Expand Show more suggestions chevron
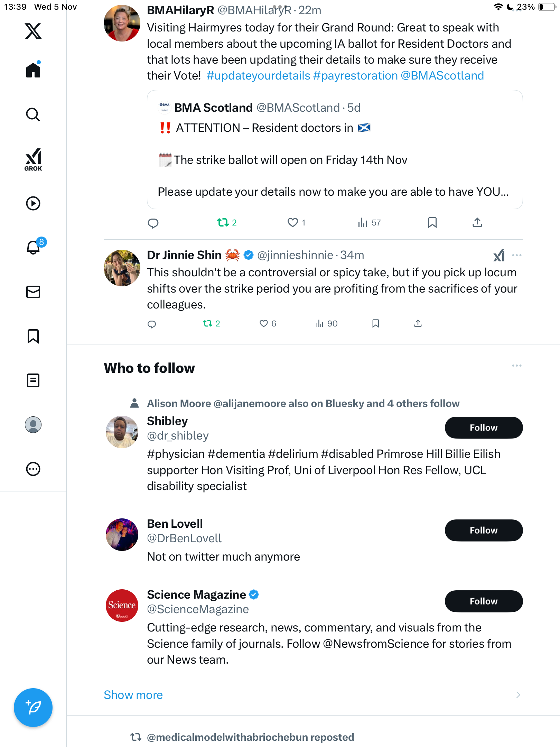 (x=518, y=695)
